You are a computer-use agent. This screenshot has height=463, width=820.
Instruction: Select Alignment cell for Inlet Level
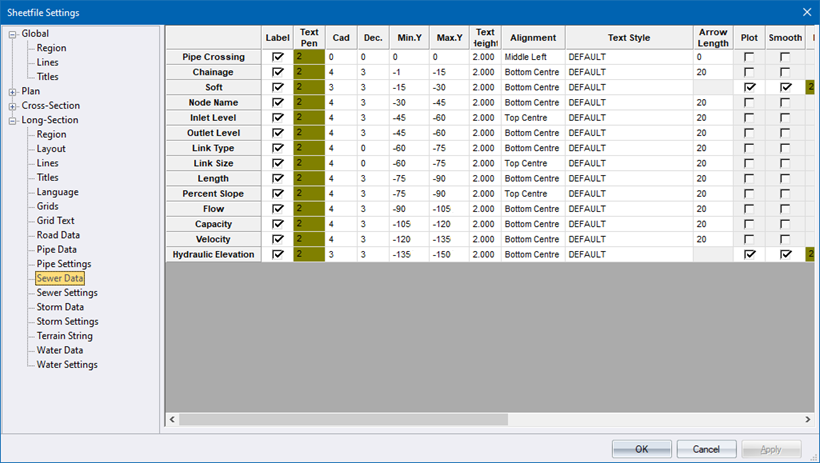532,118
